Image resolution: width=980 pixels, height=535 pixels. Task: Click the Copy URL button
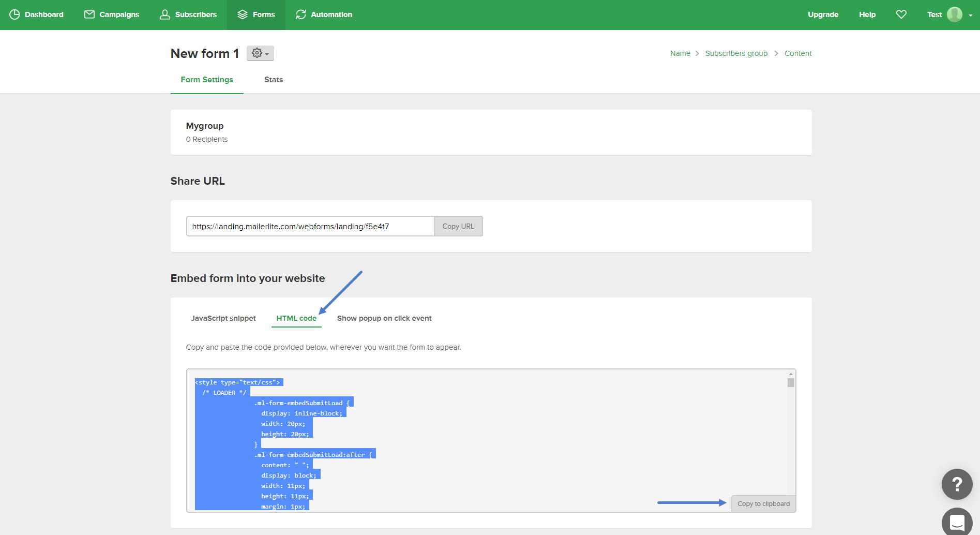click(458, 226)
